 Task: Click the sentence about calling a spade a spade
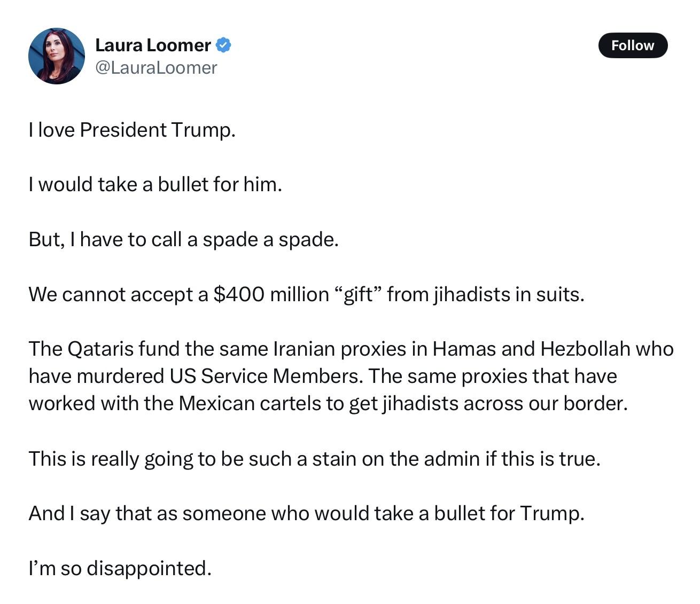(184, 240)
